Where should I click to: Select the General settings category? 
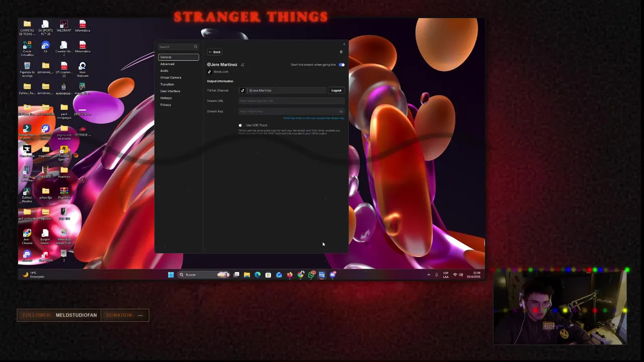point(179,57)
